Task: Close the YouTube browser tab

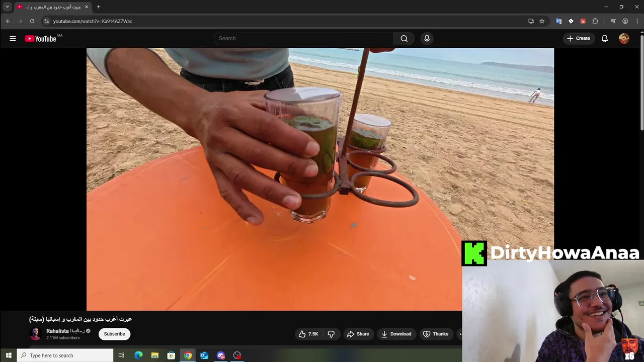Action: pos(87,7)
